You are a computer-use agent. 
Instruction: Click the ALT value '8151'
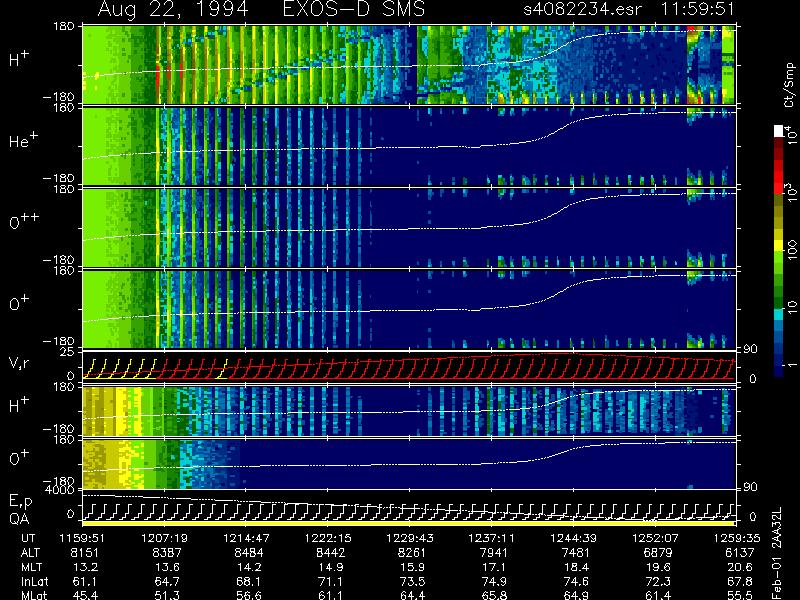85,553
